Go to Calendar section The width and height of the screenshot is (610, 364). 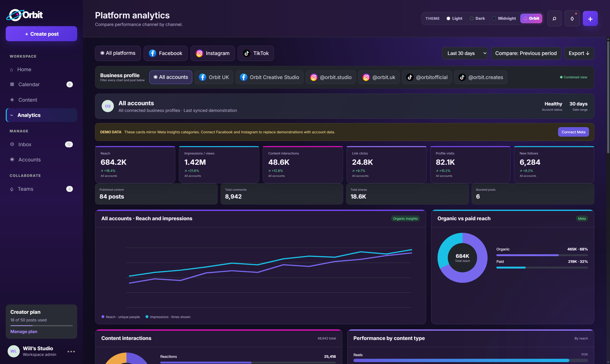pyautogui.click(x=41, y=84)
